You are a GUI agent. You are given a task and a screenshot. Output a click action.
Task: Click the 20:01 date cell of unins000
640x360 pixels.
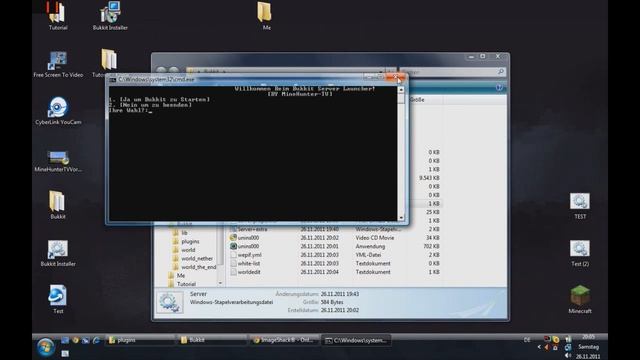(320, 246)
